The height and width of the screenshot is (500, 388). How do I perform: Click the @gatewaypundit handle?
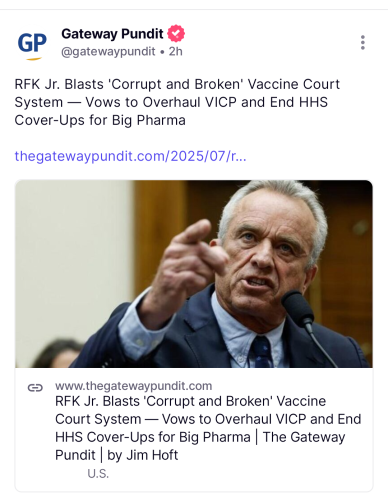pos(108,51)
